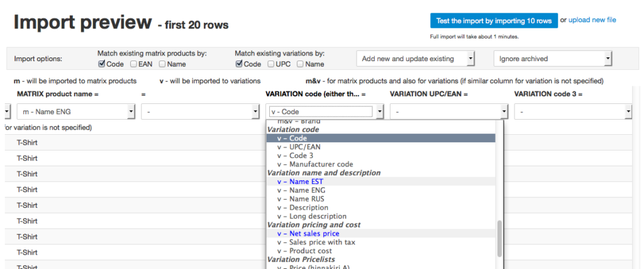The width and height of the screenshot is (644, 269).
Task: Select v - Name ENG option
Action: [x=380, y=190]
